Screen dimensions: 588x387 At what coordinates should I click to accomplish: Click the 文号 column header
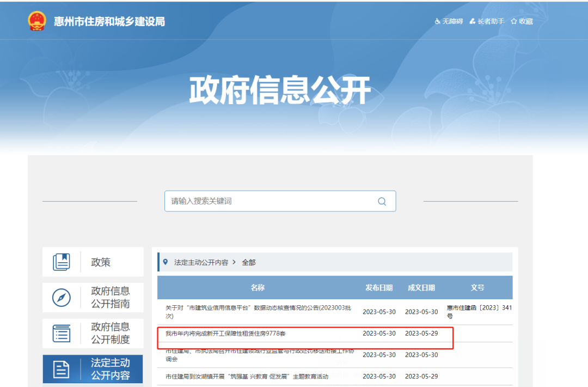pyautogui.click(x=477, y=288)
